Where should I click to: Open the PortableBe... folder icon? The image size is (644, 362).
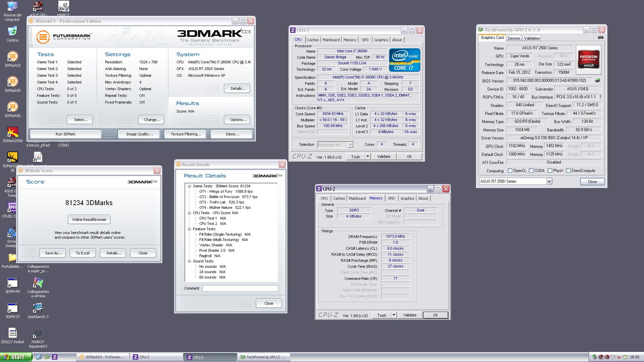(x=12, y=261)
